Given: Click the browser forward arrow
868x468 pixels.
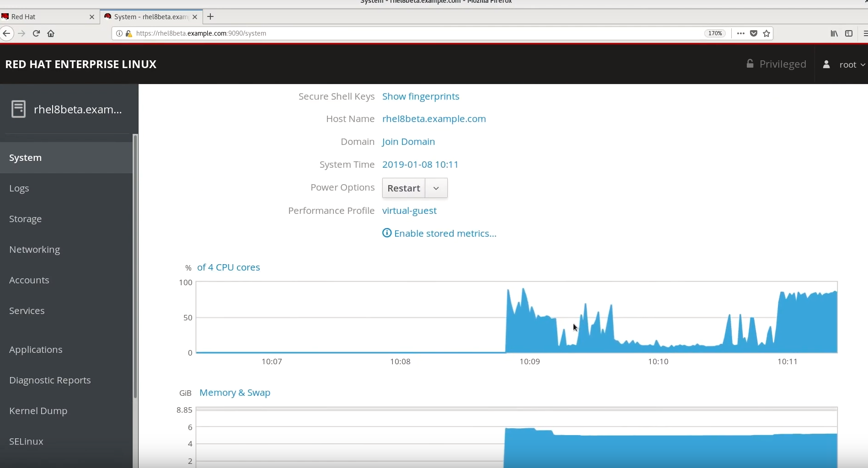Looking at the screenshot, I should tap(21, 33).
